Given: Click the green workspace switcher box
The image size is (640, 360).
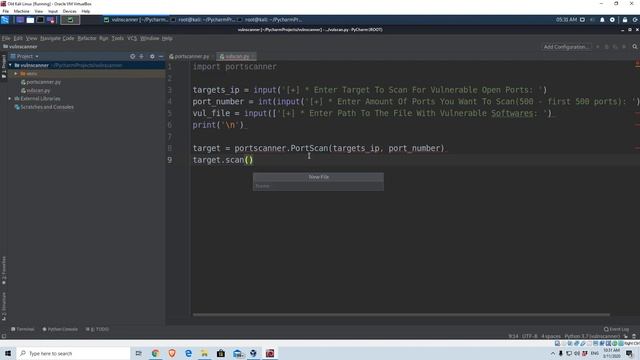Looking at the screenshot, I should coord(70,20).
